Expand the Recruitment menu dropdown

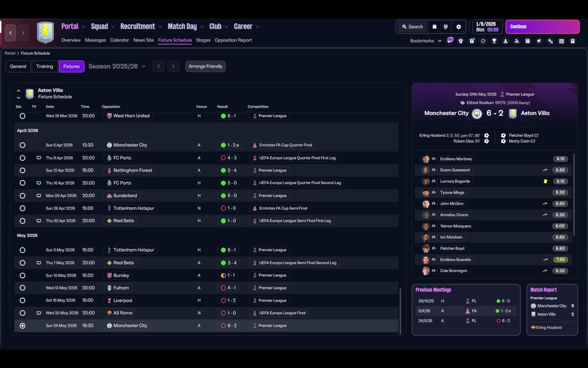(160, 27)
